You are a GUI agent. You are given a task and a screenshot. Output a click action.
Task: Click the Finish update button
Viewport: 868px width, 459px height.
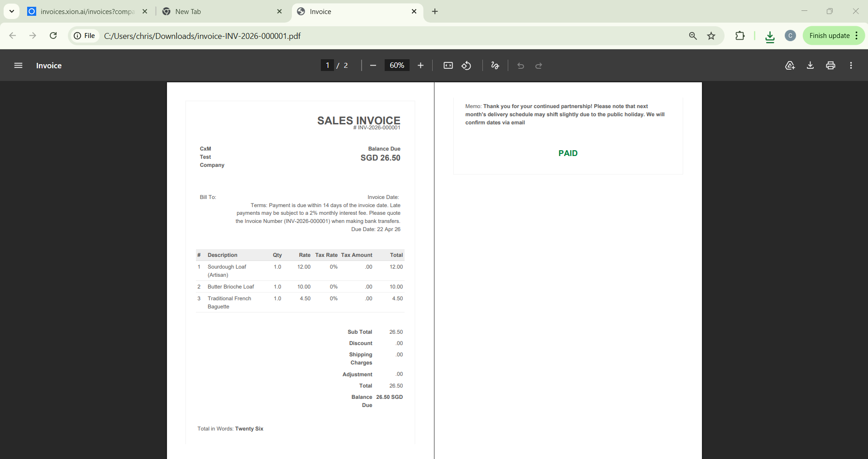(x=829, y=36)
